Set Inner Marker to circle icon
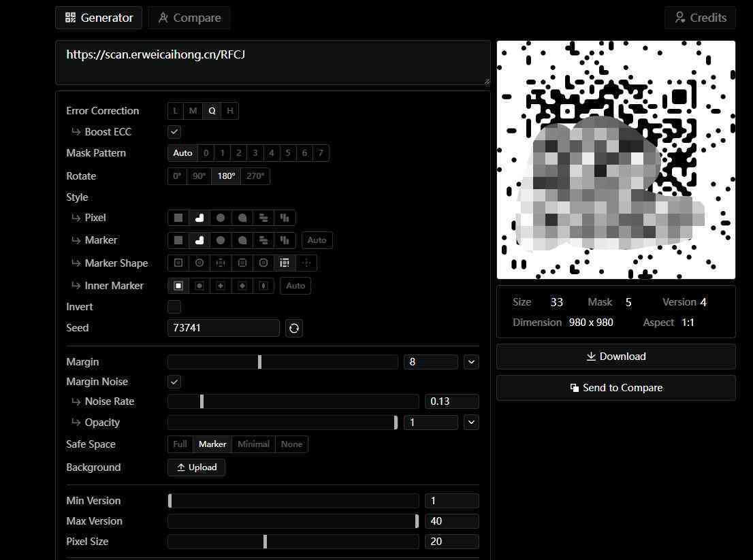The width and height of the screenshot is (753, 560). tap(199, 286)
